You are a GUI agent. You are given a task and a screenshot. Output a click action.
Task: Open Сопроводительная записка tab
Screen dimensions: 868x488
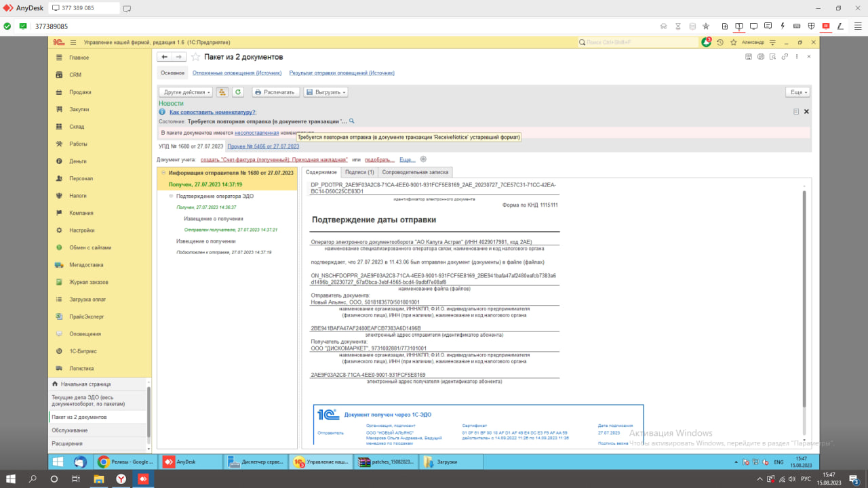[x=414, y=172]
